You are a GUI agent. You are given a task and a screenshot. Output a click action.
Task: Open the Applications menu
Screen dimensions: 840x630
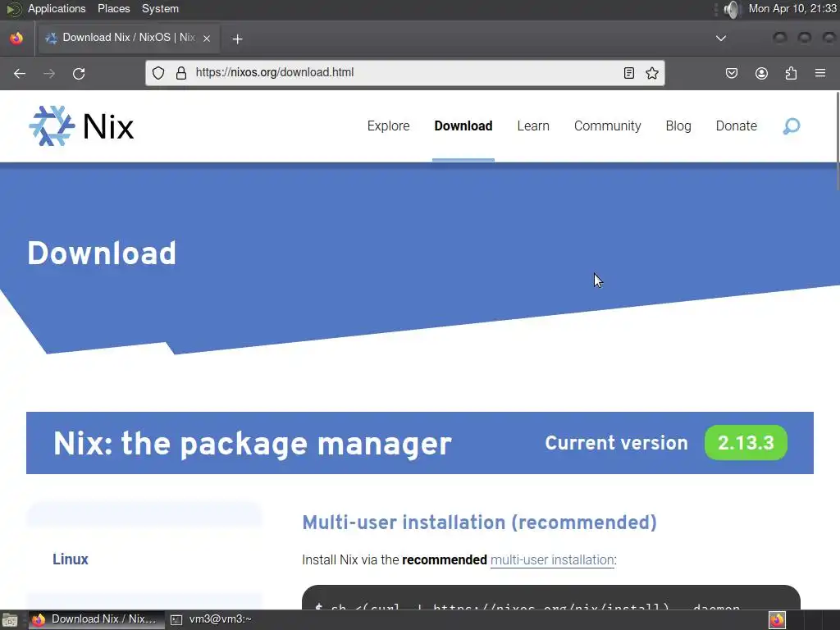[57, 9]
